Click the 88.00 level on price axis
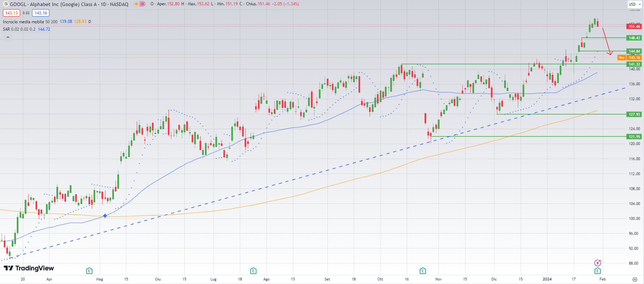Viewport: 644px width, 284px height. [633, 263]
